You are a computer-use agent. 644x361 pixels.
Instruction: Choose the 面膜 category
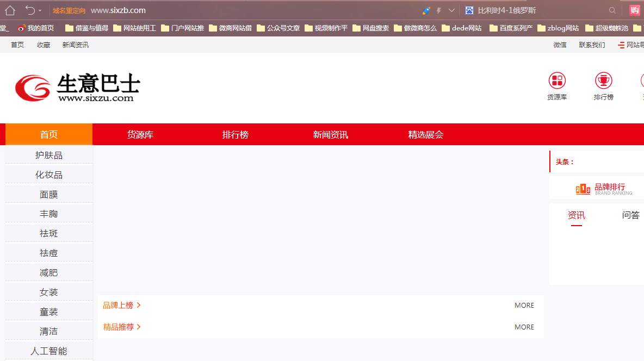coord(49,194)
